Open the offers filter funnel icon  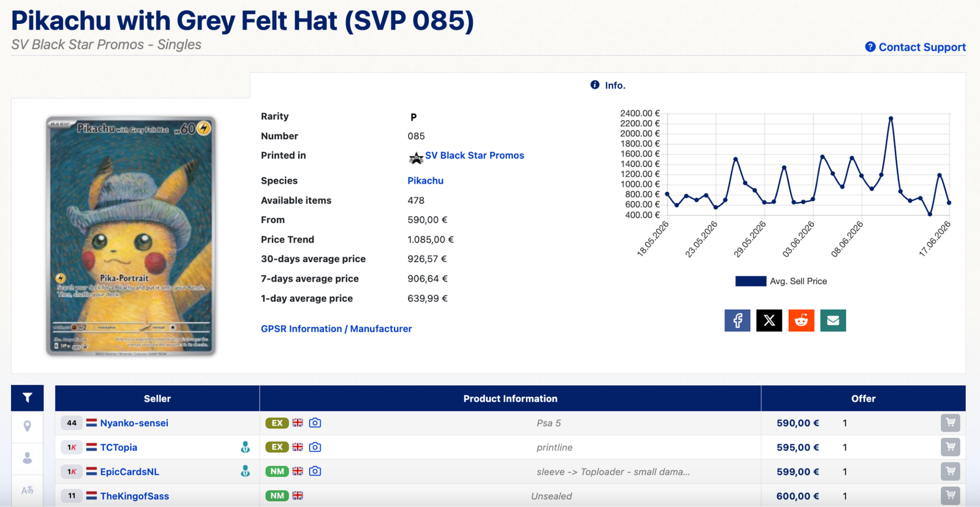27,398
